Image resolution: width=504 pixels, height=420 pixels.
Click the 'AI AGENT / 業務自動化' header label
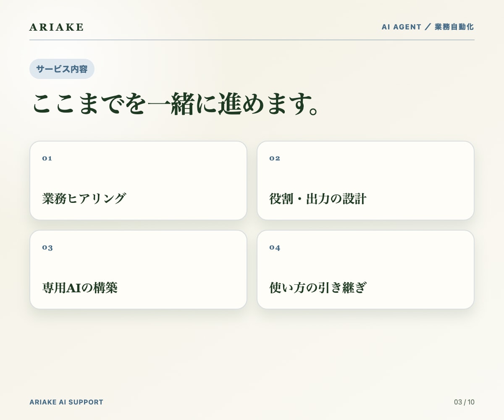point(428,27)
